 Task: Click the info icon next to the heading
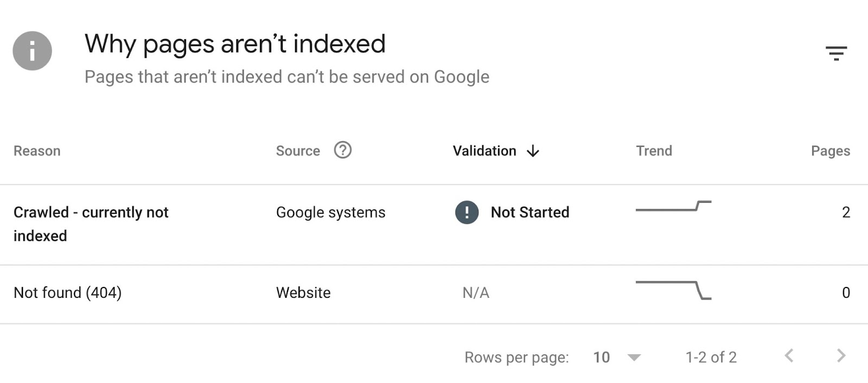point(33,50)
